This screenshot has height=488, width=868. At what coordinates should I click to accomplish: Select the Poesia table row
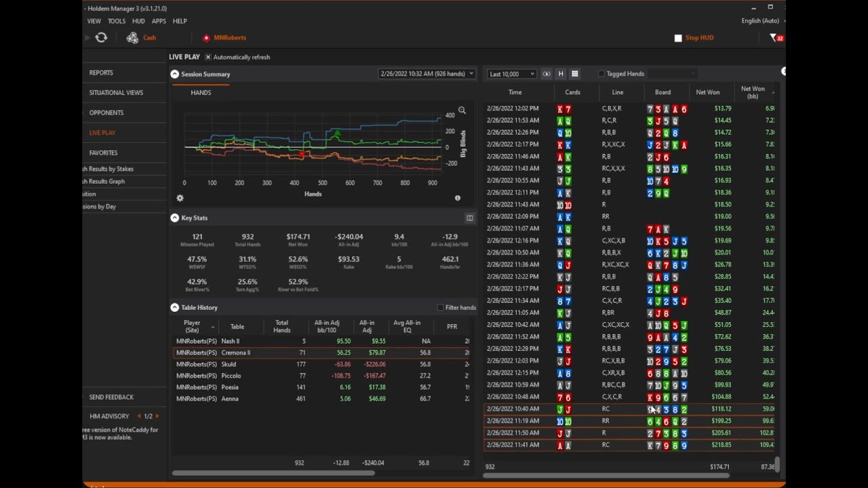pos(322,387)
